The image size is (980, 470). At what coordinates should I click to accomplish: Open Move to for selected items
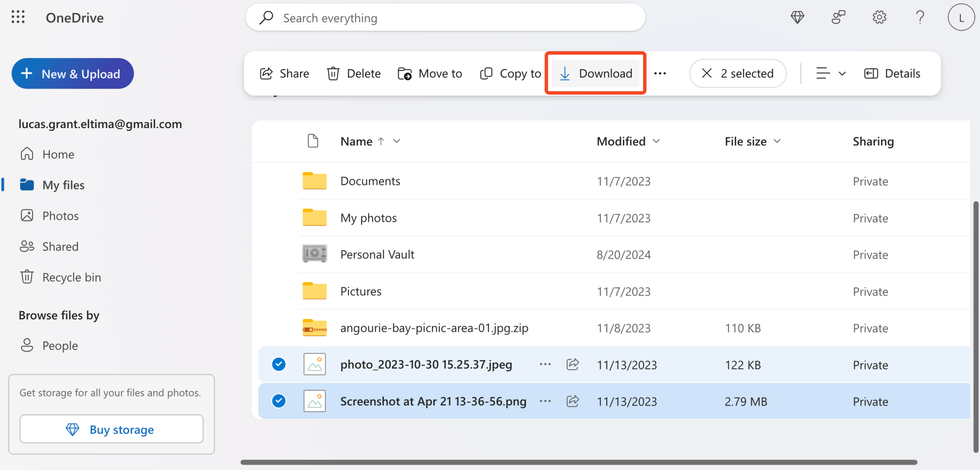[x=429, y=73]
